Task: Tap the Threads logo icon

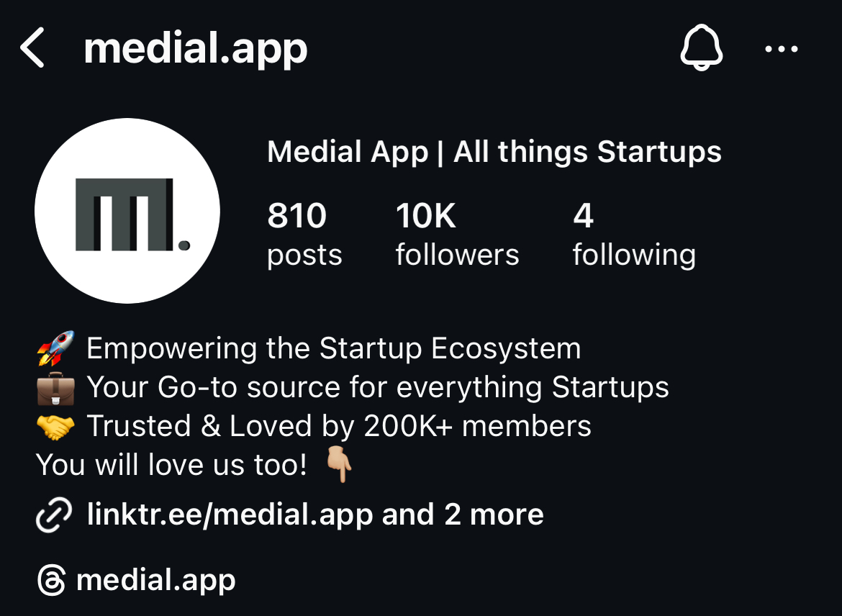Action: [51, 581]
